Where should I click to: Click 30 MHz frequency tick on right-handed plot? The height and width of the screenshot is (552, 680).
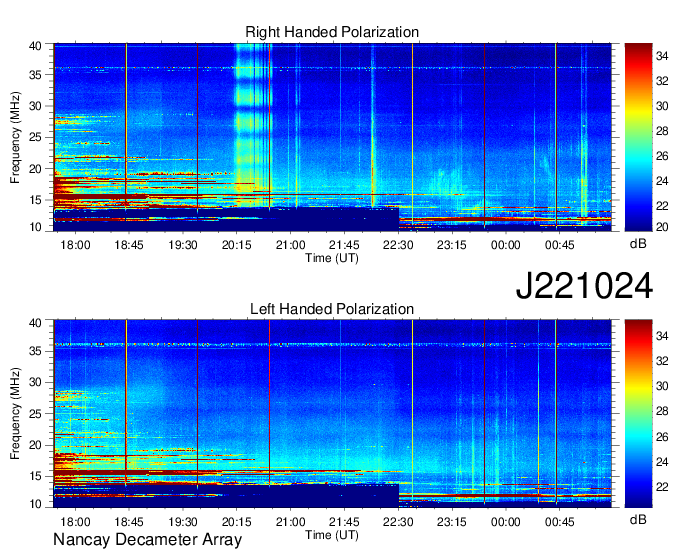point(35,106)
